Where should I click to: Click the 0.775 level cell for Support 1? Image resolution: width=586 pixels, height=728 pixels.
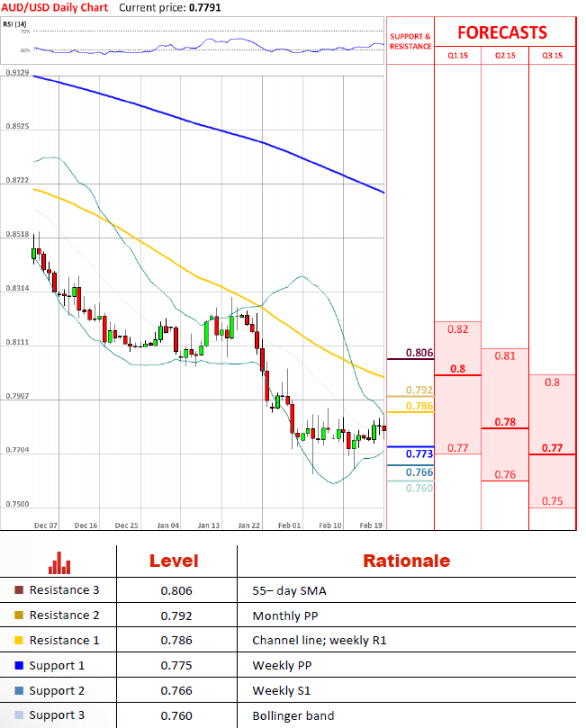click(x=176, y=666)
